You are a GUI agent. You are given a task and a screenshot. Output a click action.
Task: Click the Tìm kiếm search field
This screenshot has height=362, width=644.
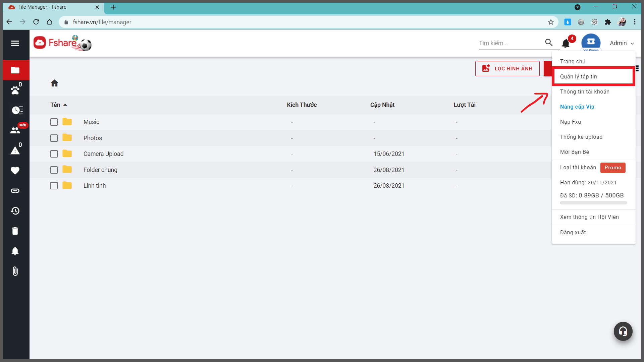tap(510, 43)
